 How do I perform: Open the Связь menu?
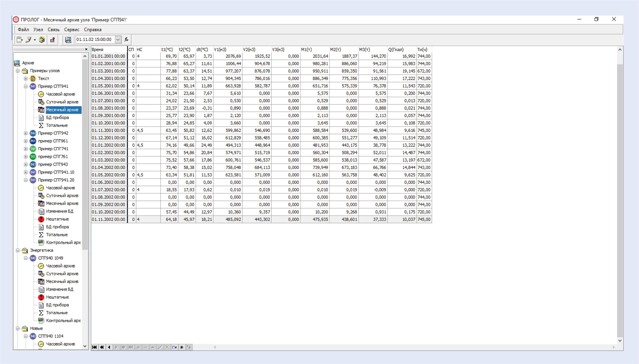tap(53, 30)
